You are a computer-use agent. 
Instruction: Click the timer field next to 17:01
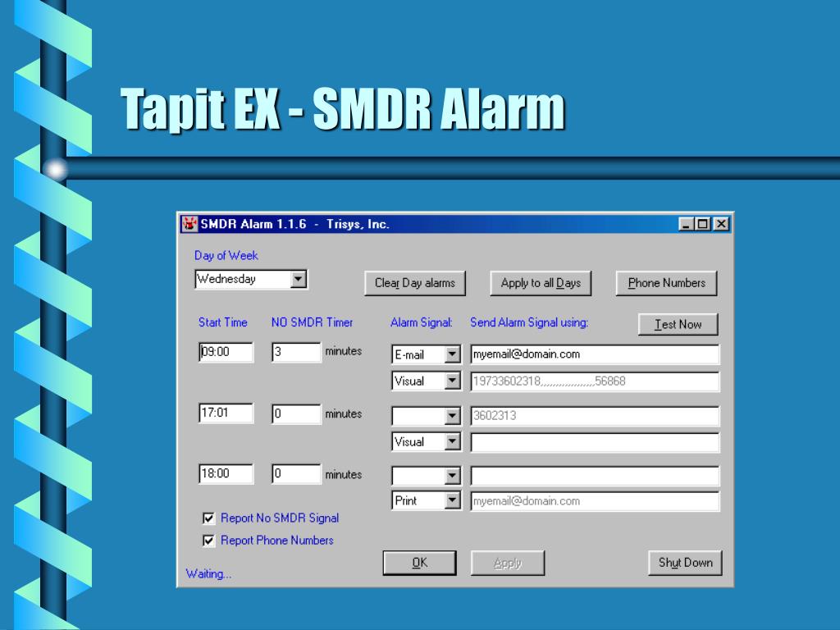coord(296,413)
